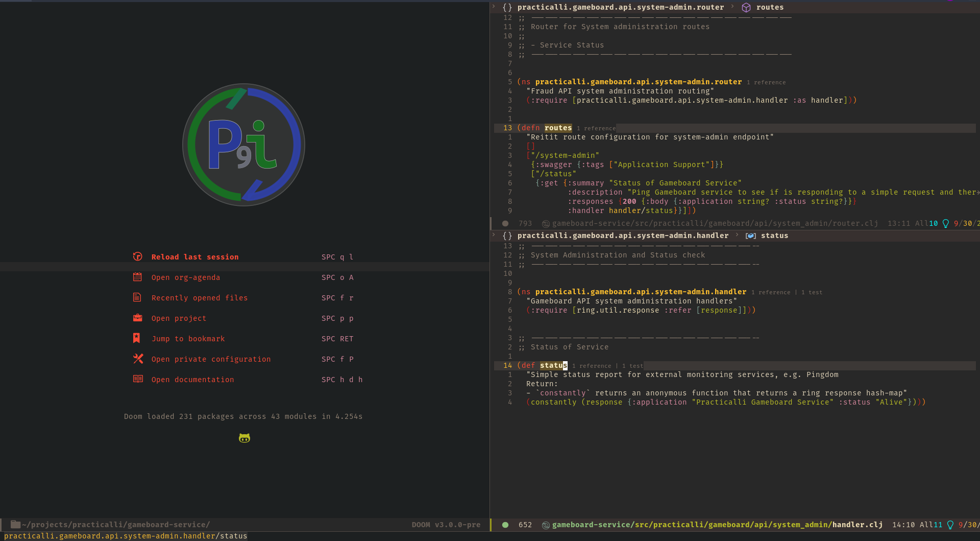Click the document icon beside Recently opened files
Viewport: 980px width, 541px height.
(x=138, y=297)
